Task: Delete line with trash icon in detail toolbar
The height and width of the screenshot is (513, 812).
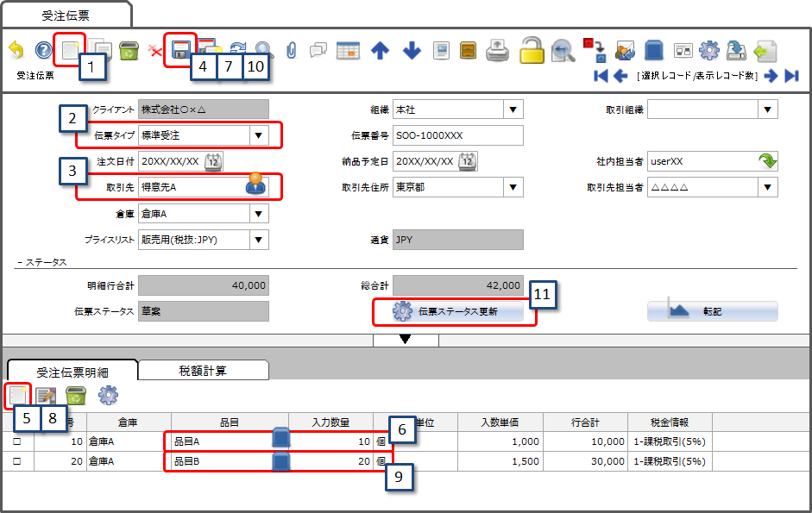Action: [x=76, y=396]
